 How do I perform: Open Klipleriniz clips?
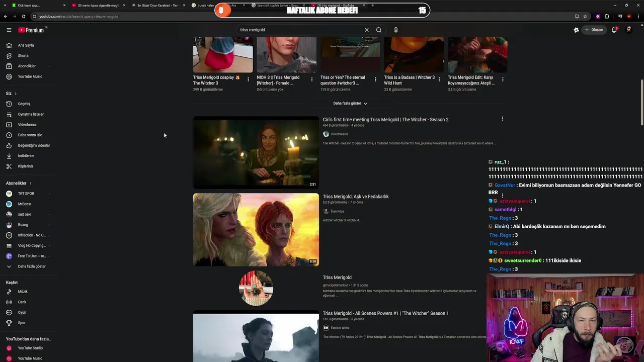[26, 166]
